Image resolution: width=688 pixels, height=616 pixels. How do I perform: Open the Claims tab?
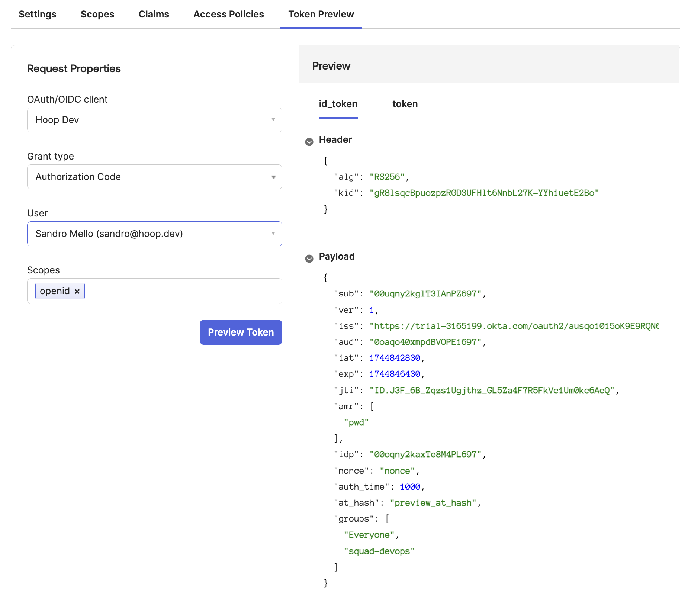click(x=154, y=14)
